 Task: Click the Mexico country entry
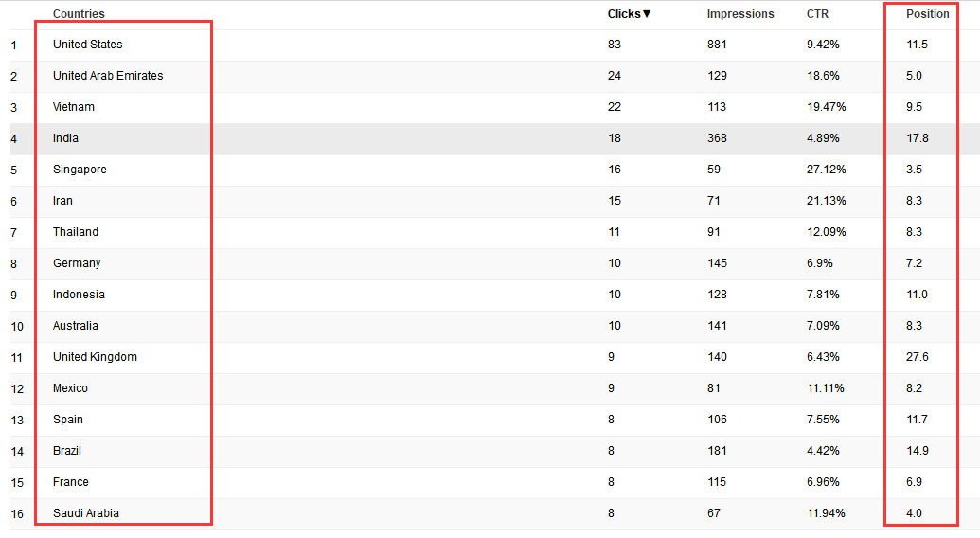(70, 388)
